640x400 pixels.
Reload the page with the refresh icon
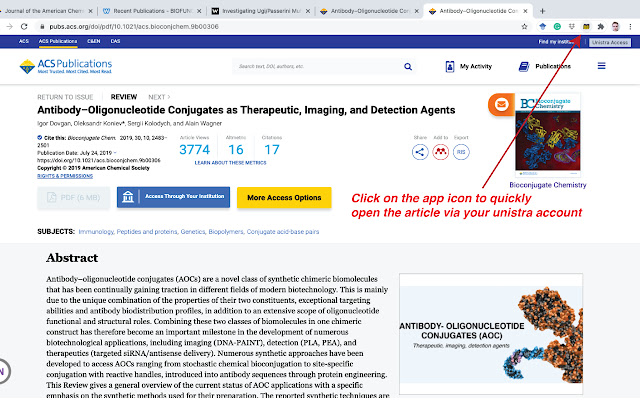[24, 27]
